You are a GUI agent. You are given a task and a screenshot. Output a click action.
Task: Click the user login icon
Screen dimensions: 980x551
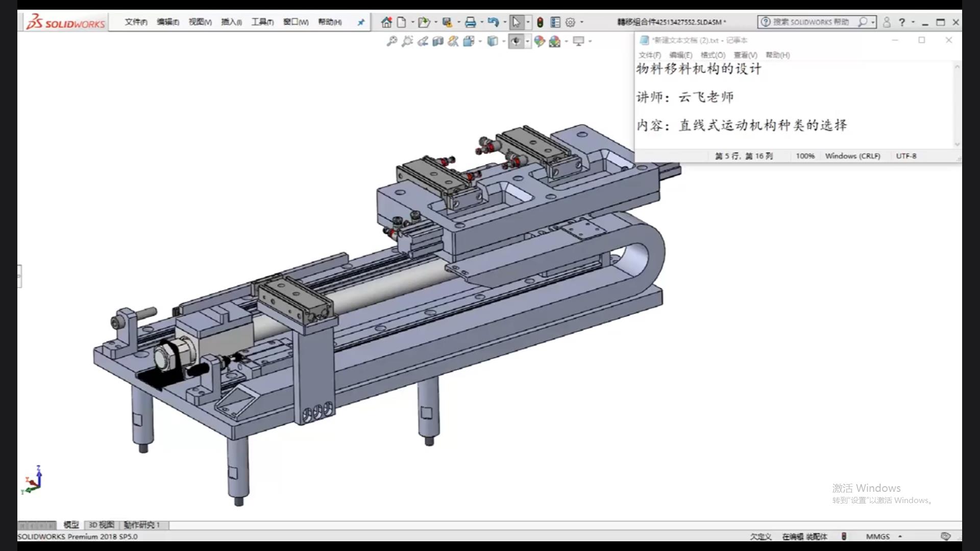(887, 22)
